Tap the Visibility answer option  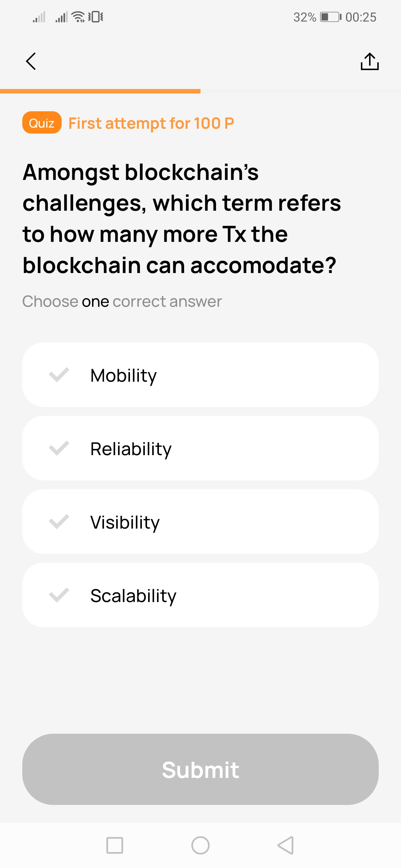click(x=200, y=522)
